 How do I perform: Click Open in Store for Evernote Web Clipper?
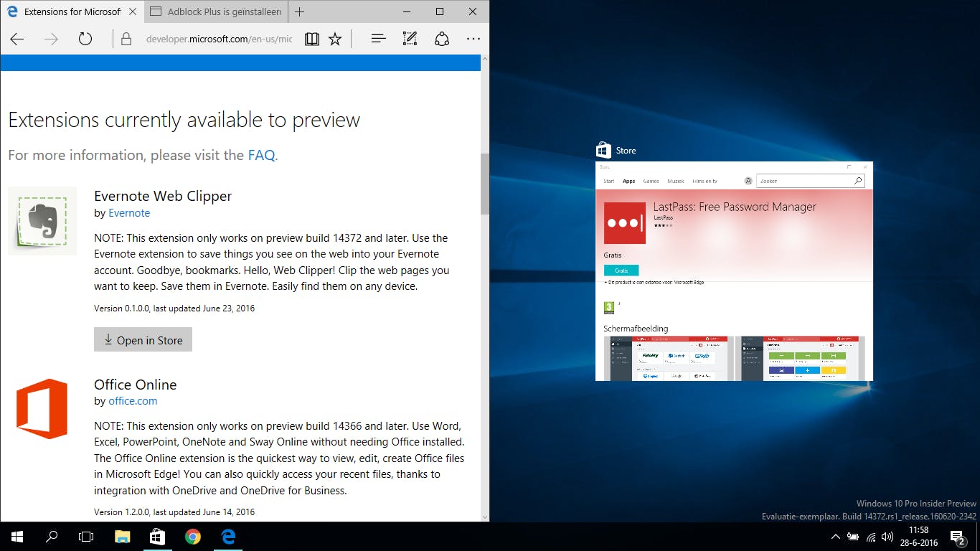tap(143, 340)
